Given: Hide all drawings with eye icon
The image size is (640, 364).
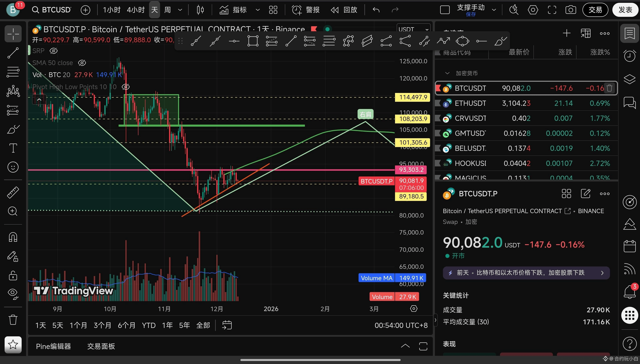Looking at the screenshot, I should (13, 294).
